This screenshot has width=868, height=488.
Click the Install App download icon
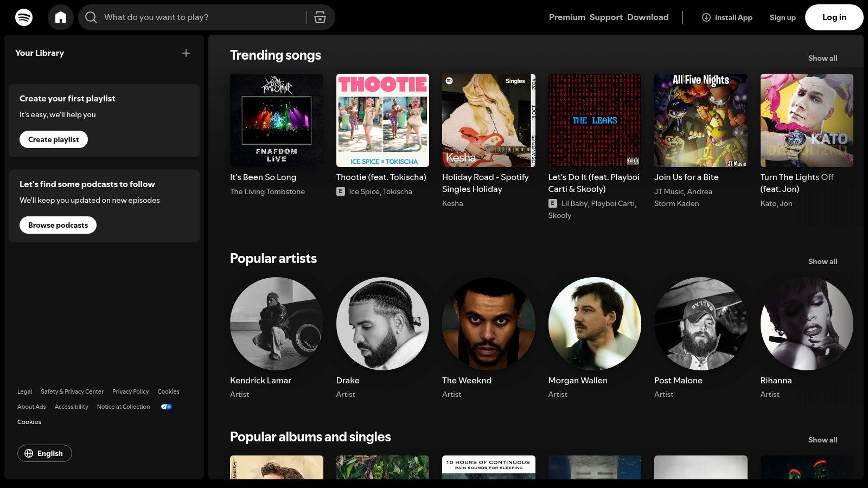706,17
